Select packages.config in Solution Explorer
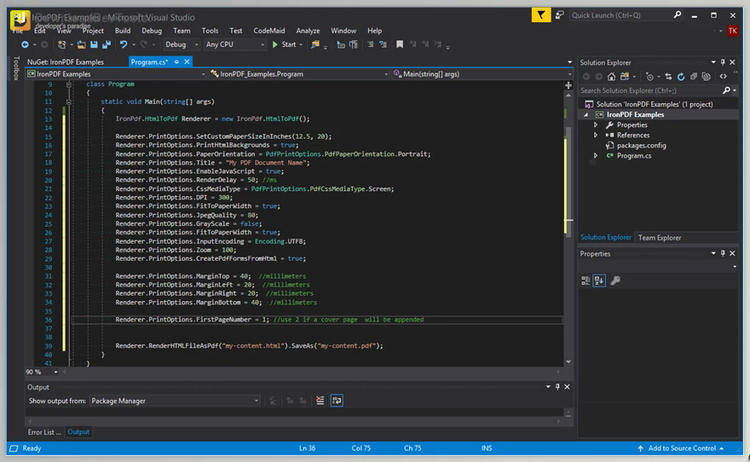Screen dimensions: 750x462 pyautogui.click(x=641, y=146)
